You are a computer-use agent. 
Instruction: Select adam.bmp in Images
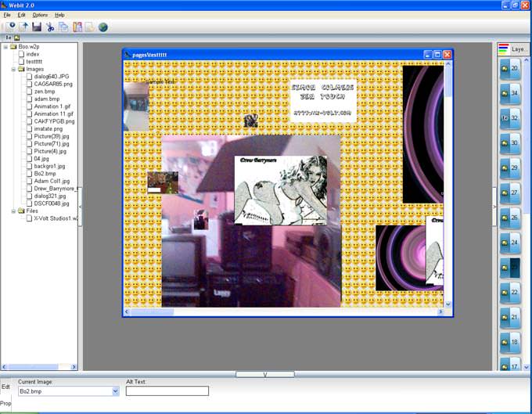coord(47,99)
